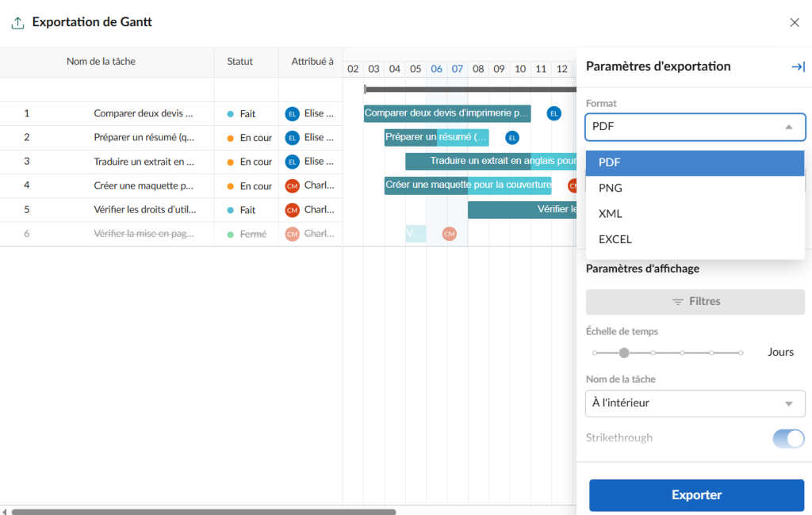Screen dimensions: 812x515
Task: Disable the Strikethrough toggle
Action: pos(788,438)
